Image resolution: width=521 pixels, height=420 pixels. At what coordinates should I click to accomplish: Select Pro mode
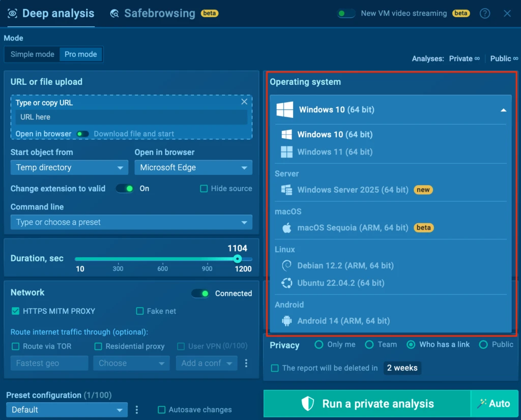(x=81, y=54)
